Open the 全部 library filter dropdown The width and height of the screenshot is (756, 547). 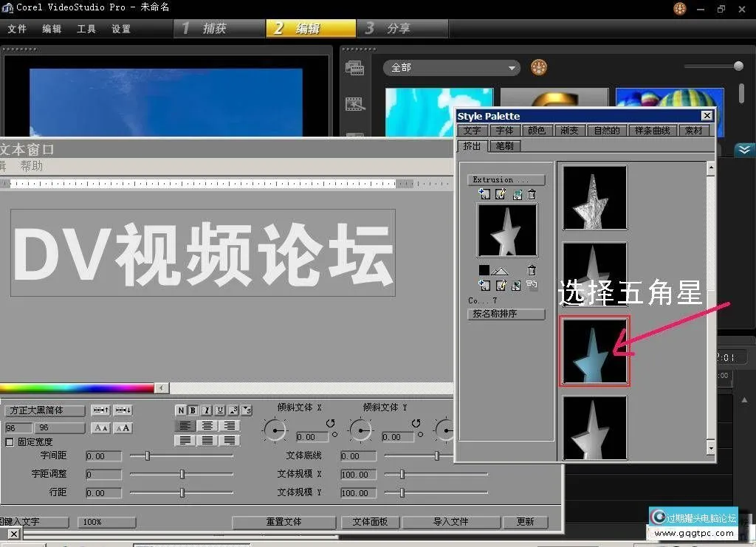[452, 67]
